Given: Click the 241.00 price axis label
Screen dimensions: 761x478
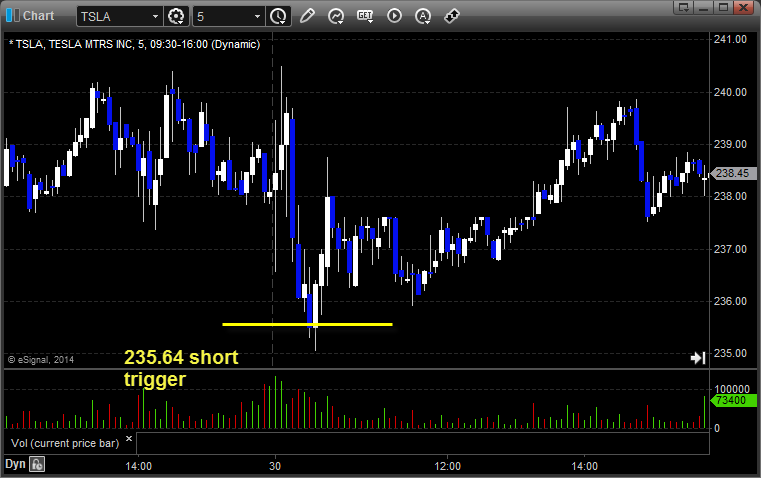Looking at the screenshot, I should pos(730,39).
